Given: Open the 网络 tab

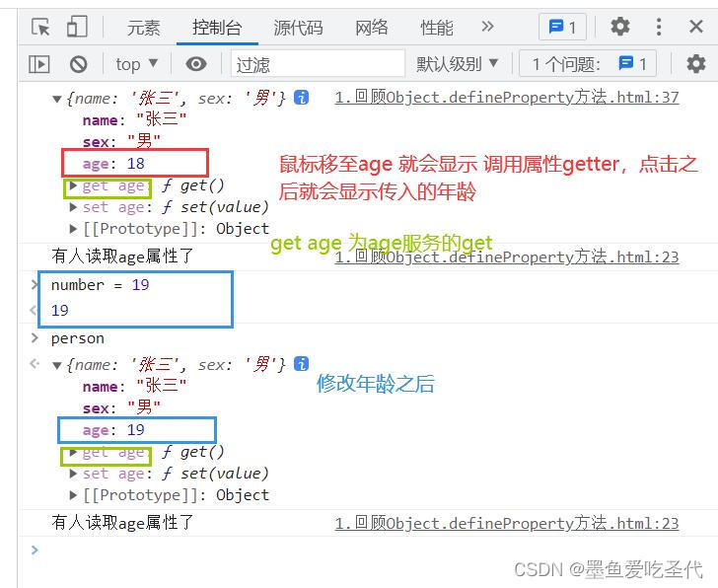Looking at the screenshot, I should [x=372, y=28].
